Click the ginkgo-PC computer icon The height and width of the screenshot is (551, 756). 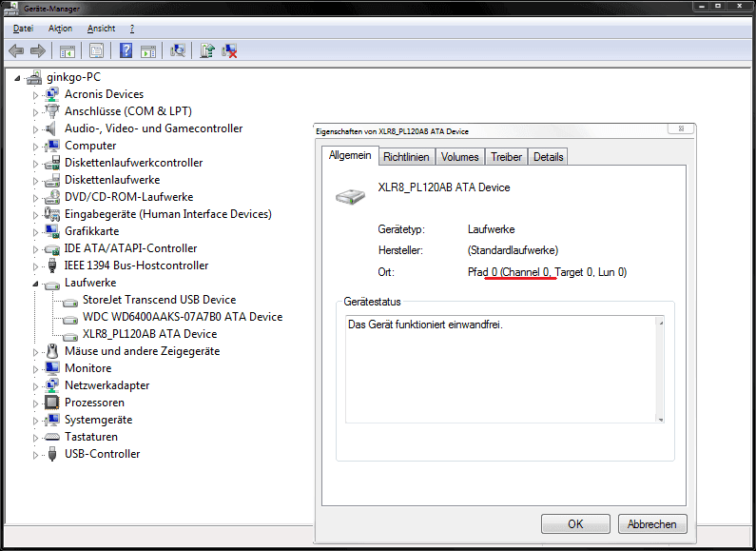(34, 77)
